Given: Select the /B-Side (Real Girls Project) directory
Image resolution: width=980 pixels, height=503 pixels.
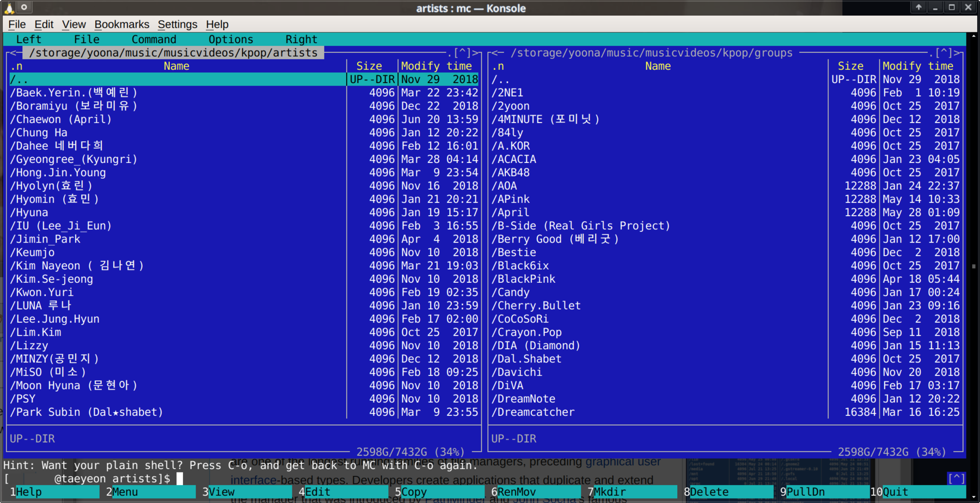Looking at the screenshot, I should pyautogui.click(x=581, y=226).
